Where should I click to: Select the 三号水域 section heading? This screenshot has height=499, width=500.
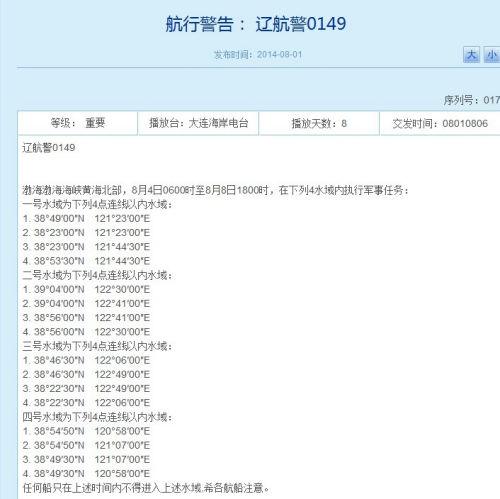97,346
